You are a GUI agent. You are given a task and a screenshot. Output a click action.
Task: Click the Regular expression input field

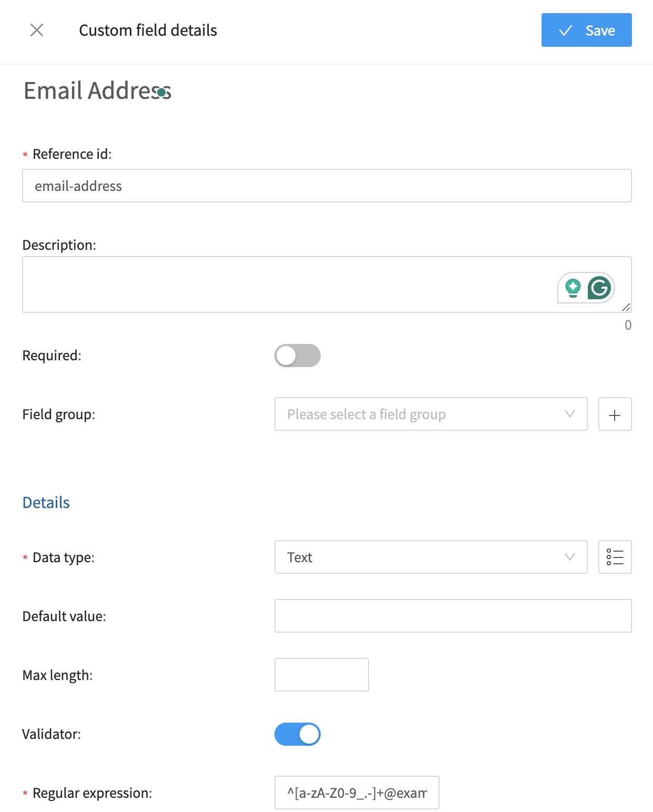click(356, 793)
